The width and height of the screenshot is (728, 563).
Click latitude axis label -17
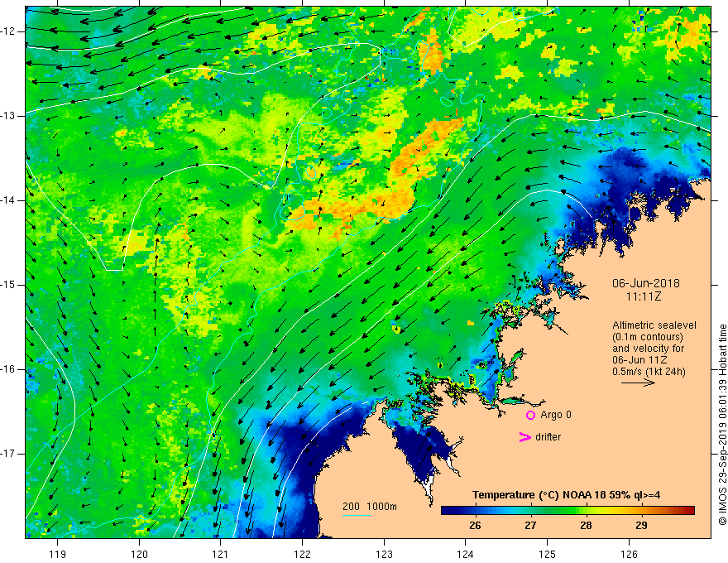click(x=8, y=454)
